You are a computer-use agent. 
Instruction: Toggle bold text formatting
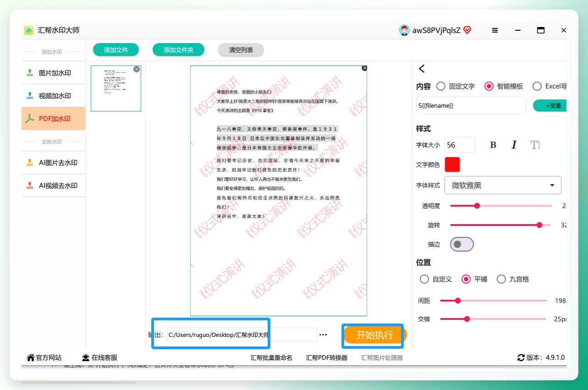[x=493, y=145]
